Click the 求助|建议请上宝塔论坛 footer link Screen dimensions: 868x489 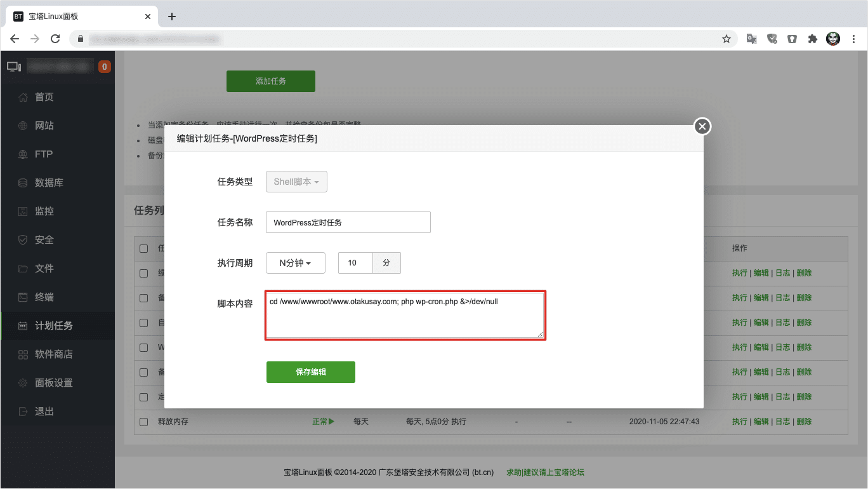pyautogui.click(x=545, y=472)
